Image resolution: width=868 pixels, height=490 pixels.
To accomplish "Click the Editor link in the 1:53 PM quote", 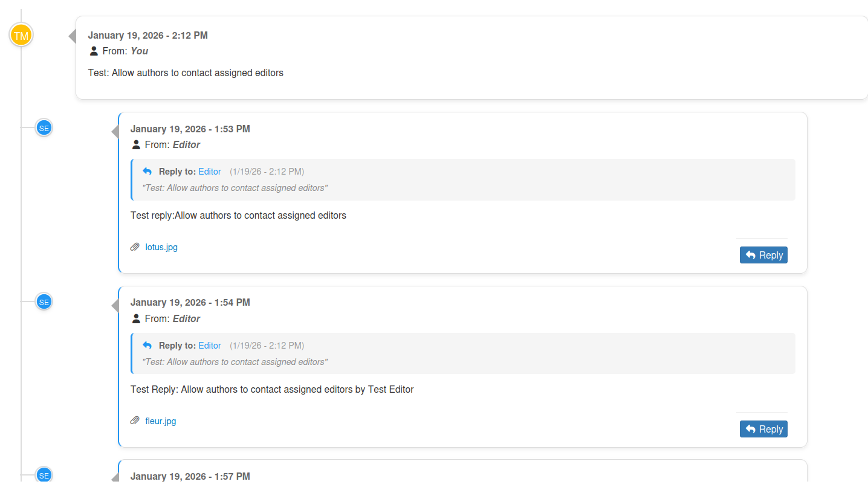I will (x=210, y=172).
